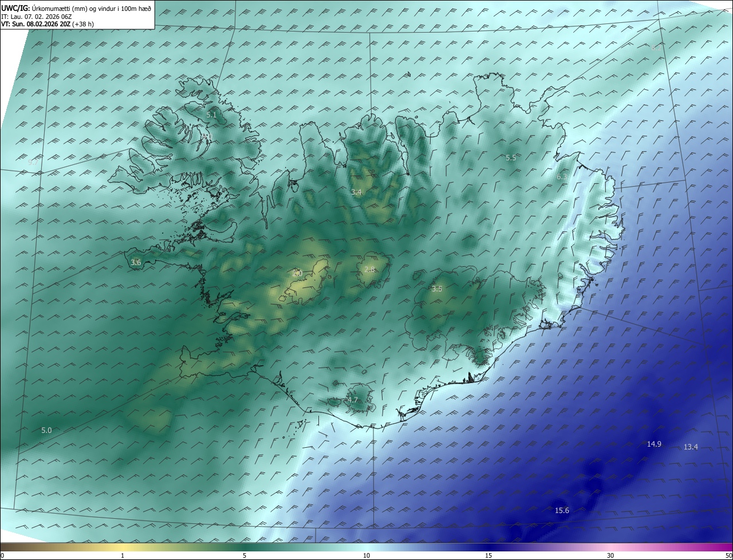Select the 2.8 value label on the map
733x560 pixels.
pos(369,270)
